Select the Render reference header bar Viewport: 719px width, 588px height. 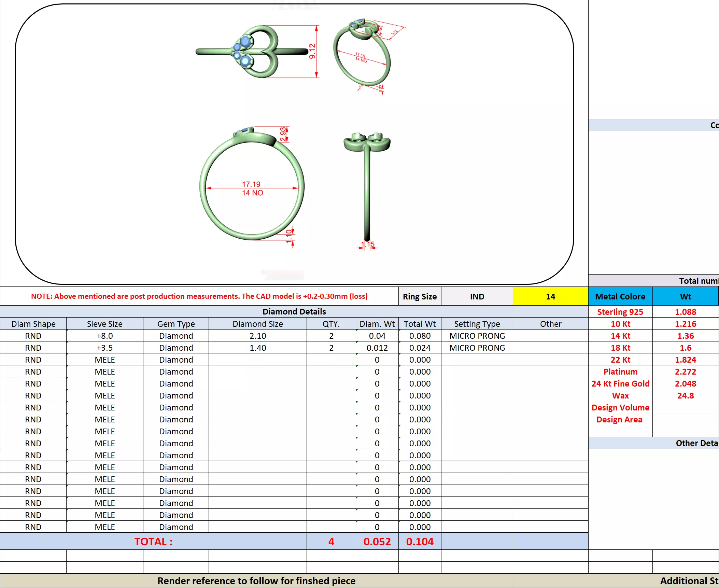click(256, 580)
